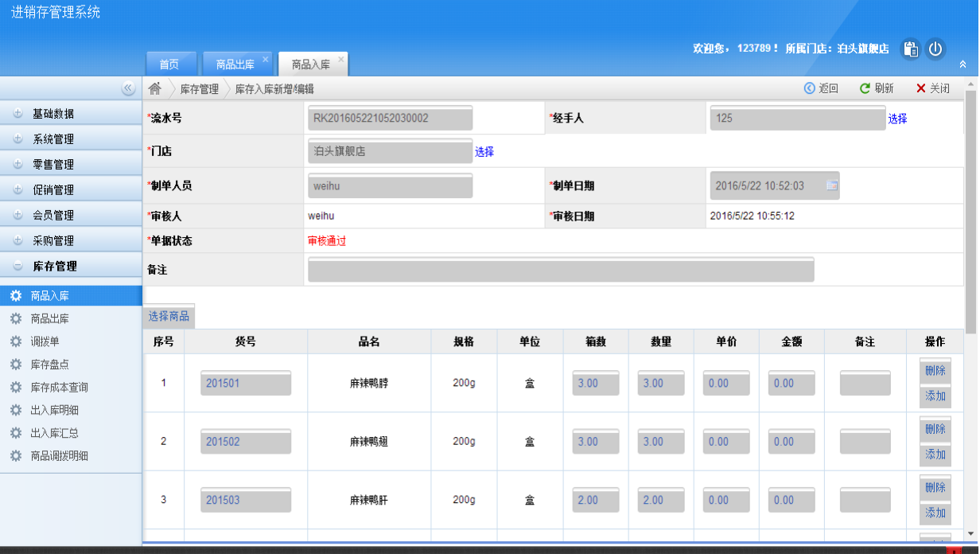Click the 麻辣鸭肝 product name cell
980x554 pixels.
tap(369, 500)
